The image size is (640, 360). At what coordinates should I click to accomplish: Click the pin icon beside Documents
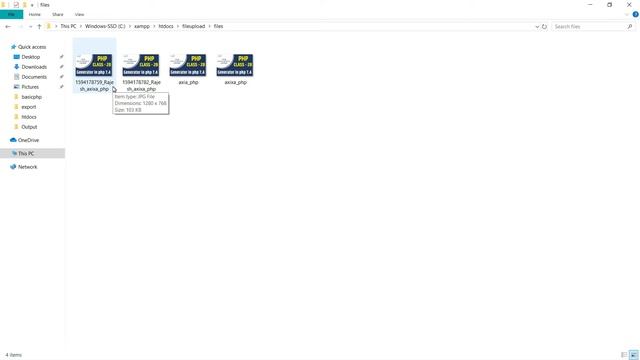point(61,77)
